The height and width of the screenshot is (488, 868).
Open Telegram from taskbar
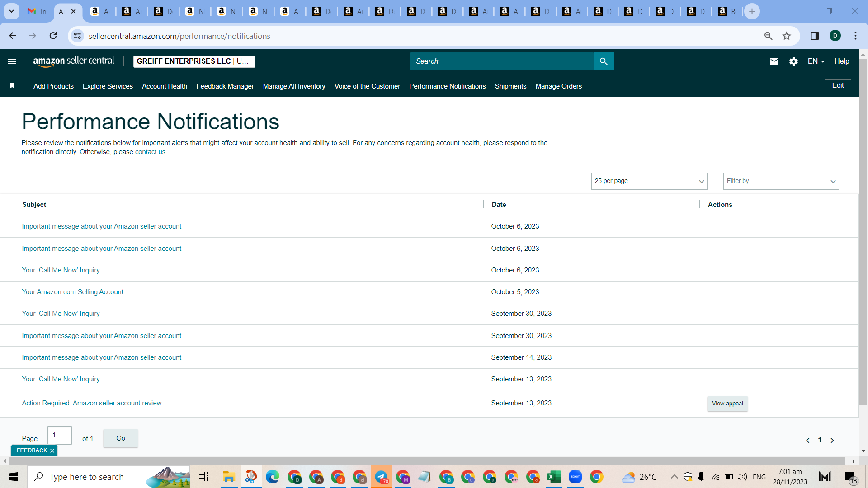tap(381, 477)
